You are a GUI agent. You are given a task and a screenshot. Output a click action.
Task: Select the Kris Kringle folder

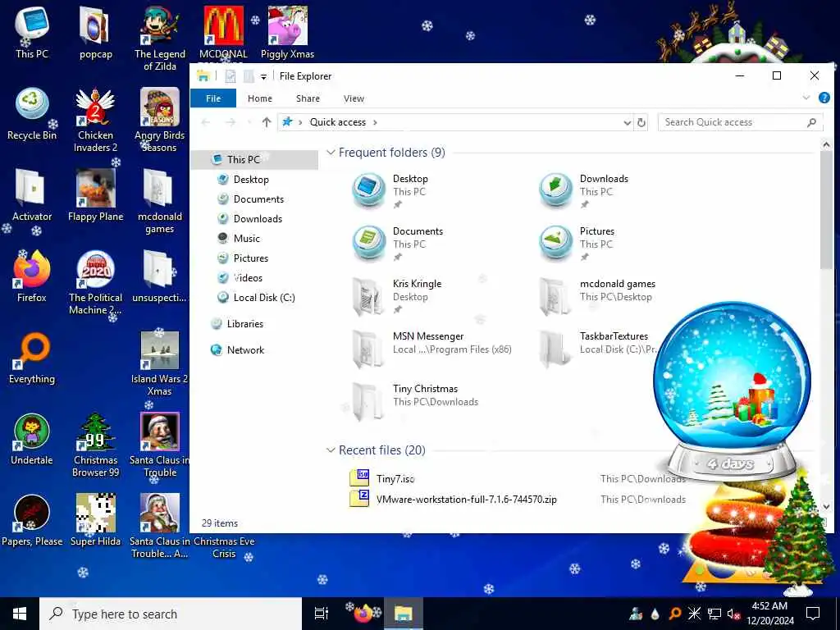click(398, 295)
